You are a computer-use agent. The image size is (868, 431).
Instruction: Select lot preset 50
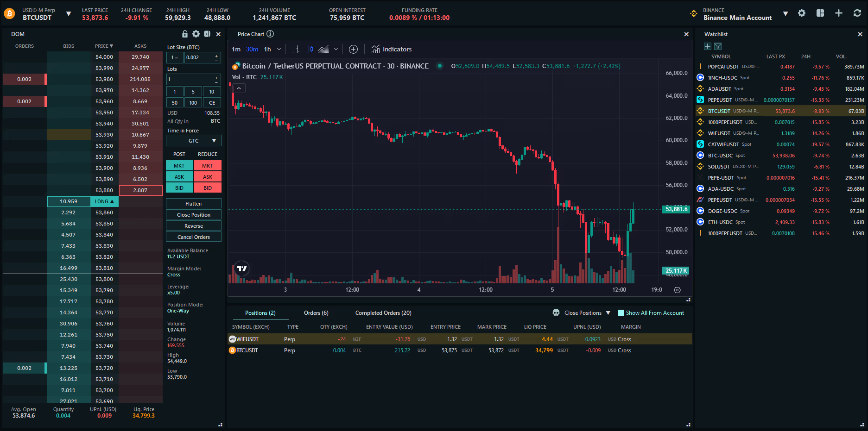click(175, 103)
